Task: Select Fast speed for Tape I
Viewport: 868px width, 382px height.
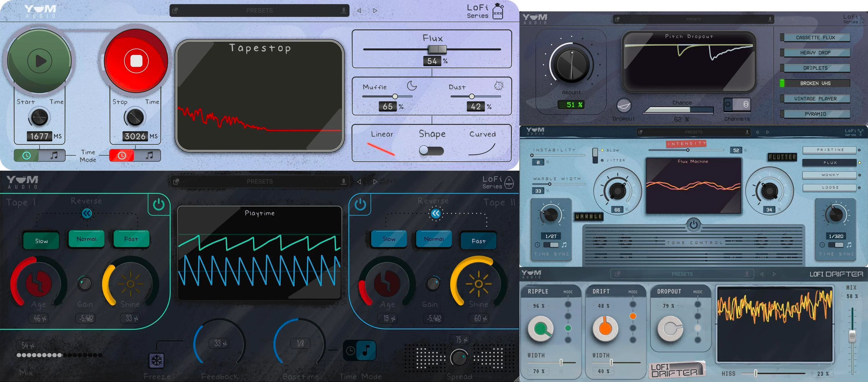Action: (x=131, y=239)
